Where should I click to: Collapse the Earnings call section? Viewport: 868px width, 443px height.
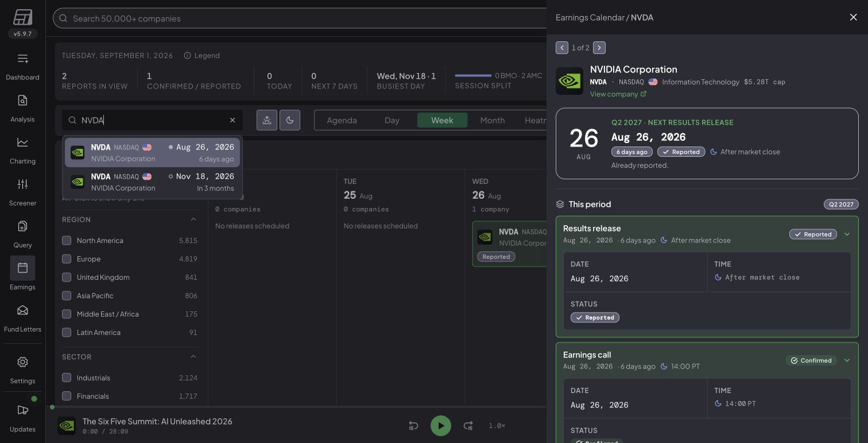click(847, 361)
